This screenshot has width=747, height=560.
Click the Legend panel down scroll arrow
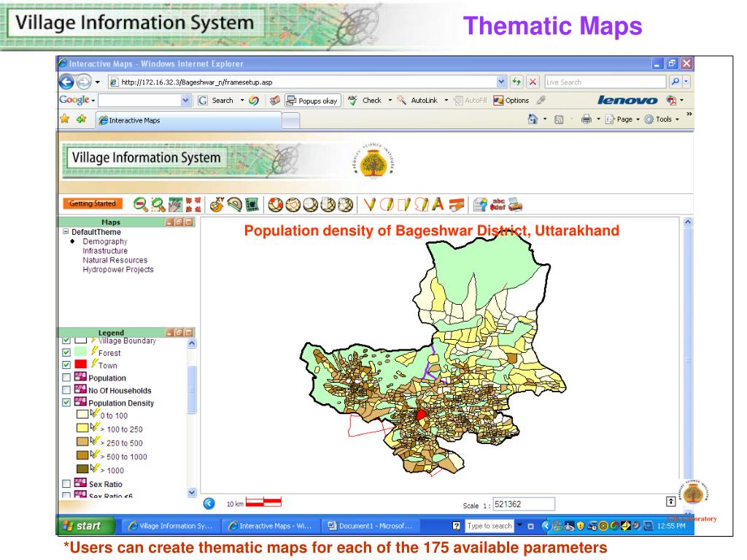(x=192, y=493)
